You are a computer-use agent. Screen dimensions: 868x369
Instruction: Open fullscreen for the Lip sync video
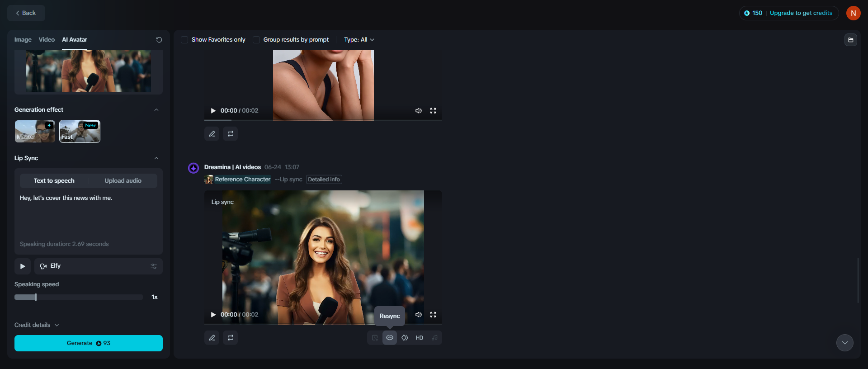[x=433, y=315]
